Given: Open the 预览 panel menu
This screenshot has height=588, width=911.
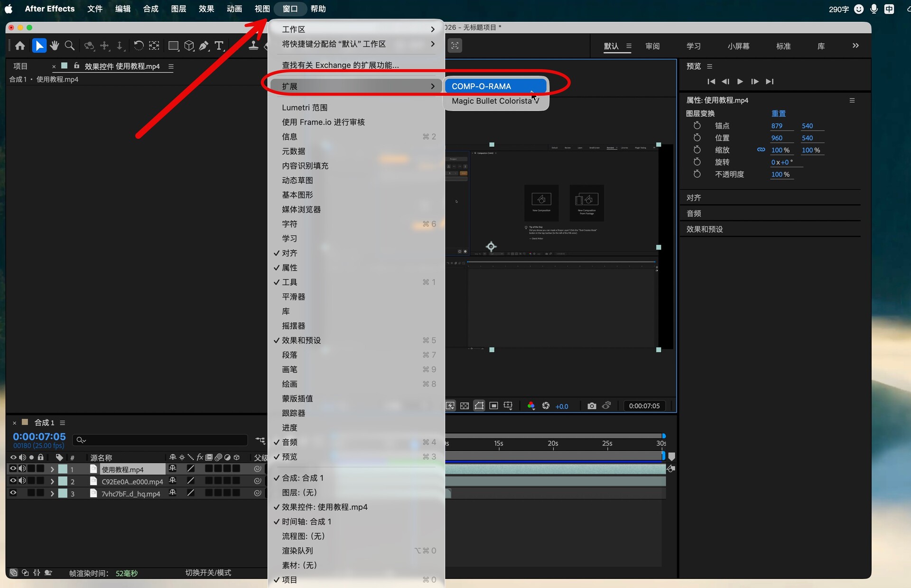Looking at the screenshot, I should (709, 66).
